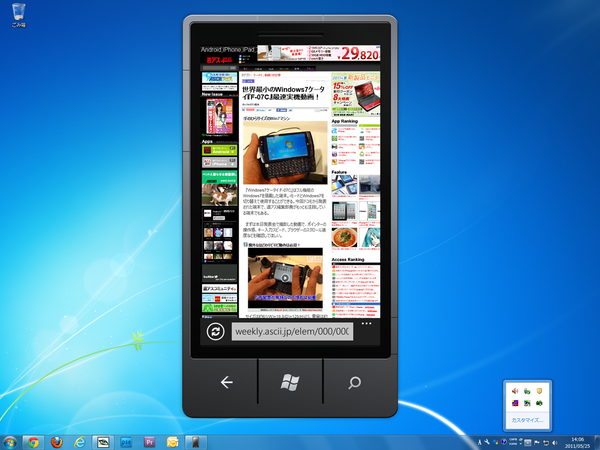Screen dimensions: 600x450
Task: Open the three-dot menu in the phone browser
Action: pos(366,324)
